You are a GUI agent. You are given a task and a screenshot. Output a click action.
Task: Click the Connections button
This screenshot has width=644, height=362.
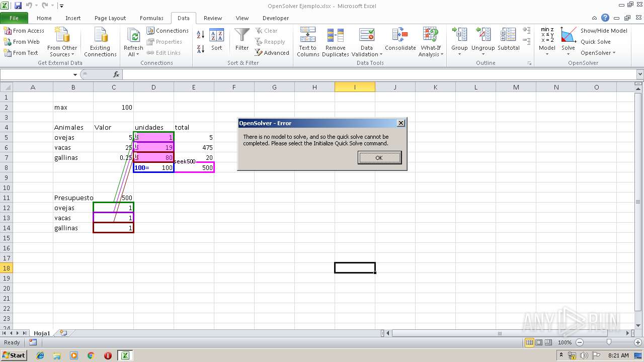pos(168,31)
